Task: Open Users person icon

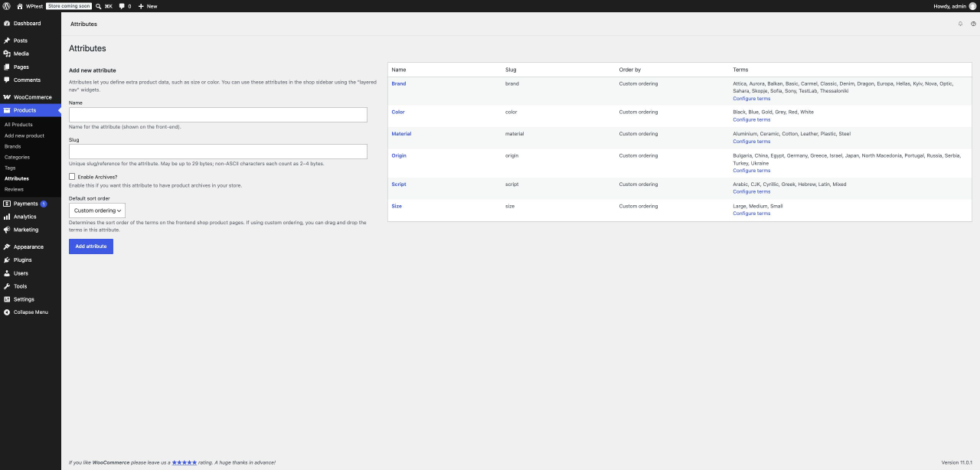Action: click(7, 273)
